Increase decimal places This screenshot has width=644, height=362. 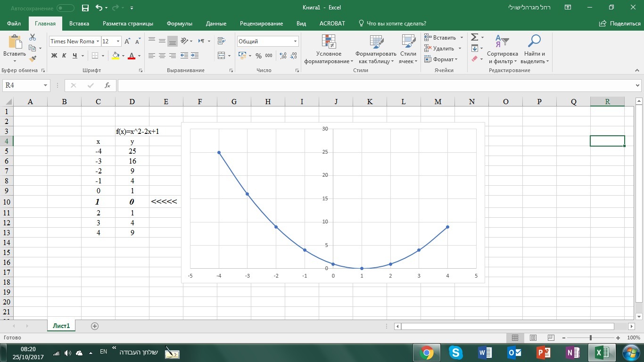pyautogui.click(x=283, y=56)
